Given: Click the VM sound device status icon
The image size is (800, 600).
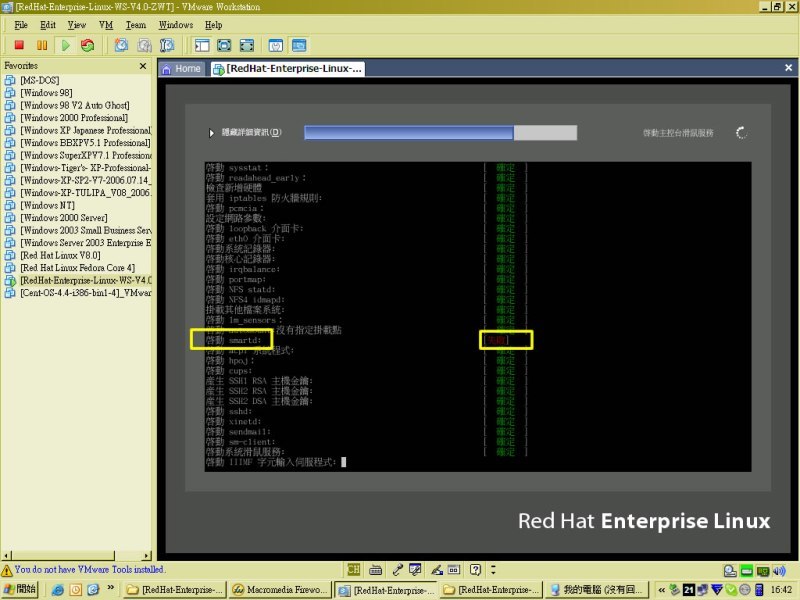Looking at the screenshot, I should (x=779, y=571).
